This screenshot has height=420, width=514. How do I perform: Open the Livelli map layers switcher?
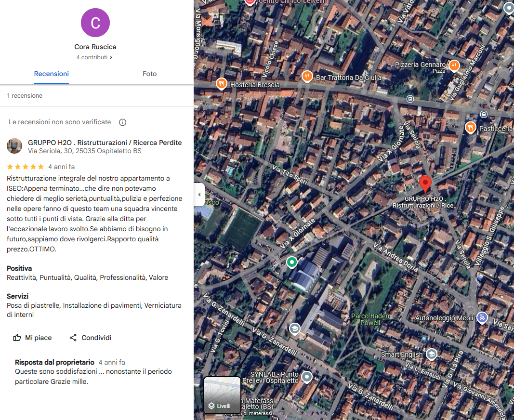click(222, 395)
